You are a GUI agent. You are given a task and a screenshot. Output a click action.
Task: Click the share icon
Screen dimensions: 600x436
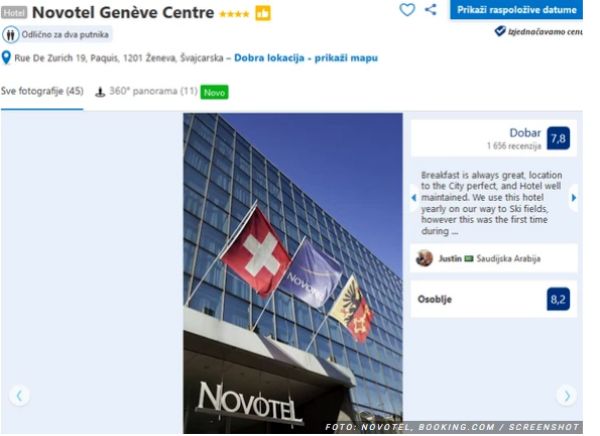point(431,10)
